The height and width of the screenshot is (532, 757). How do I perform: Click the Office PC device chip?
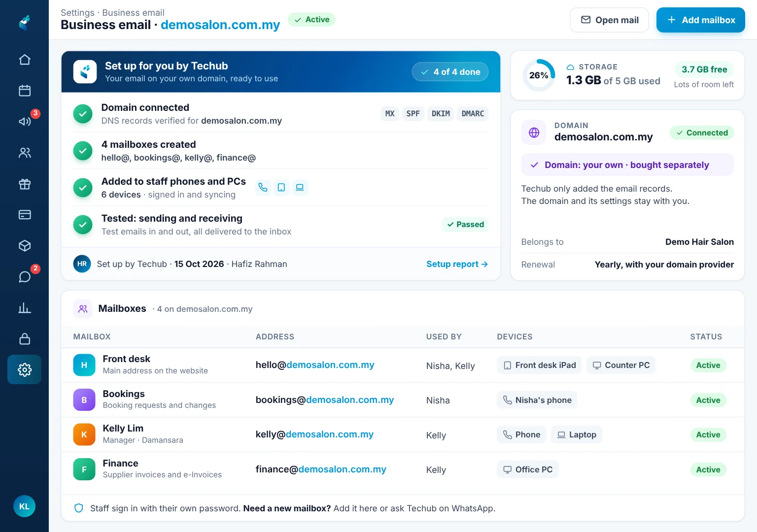click(x=528, y=469)
